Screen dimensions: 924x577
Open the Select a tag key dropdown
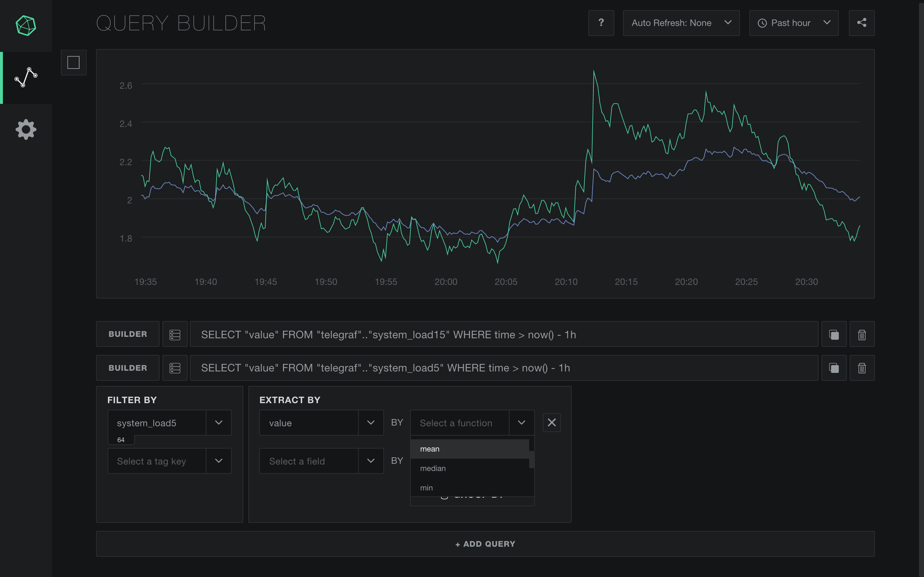(x=169, y=461)
